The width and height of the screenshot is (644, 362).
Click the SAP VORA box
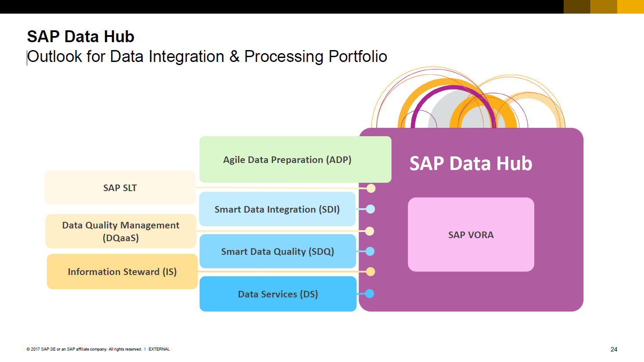click(x=471, y=235)
